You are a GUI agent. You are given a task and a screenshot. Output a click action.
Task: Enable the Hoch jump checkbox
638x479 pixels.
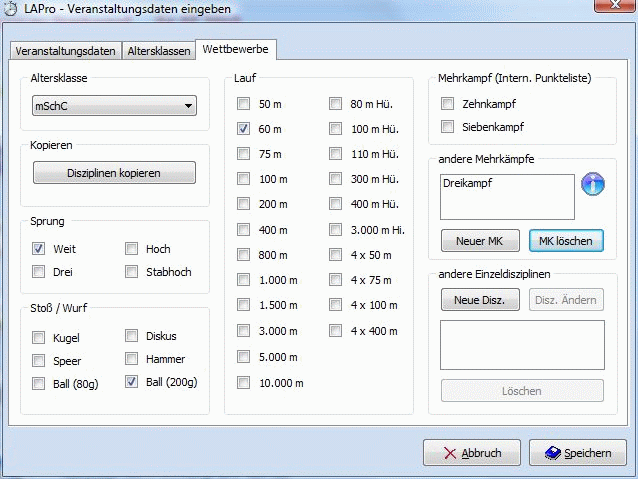click(x=132, y=249)
